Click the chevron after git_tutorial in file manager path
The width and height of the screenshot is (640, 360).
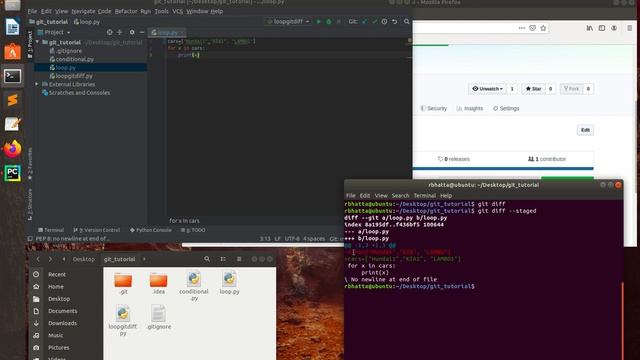144,259
